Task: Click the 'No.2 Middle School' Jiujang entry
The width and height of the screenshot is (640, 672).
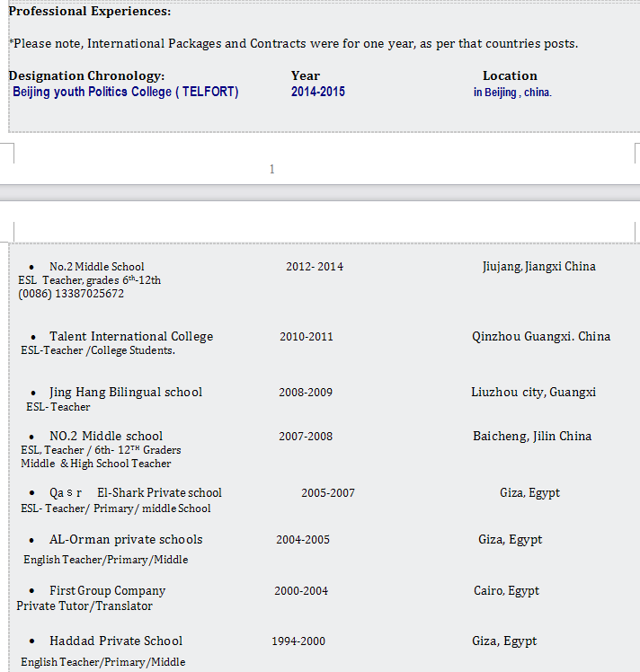Action: coord(96,267)
